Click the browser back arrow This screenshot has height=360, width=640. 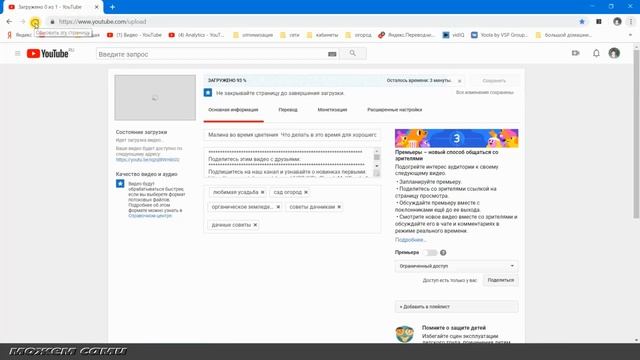pyautogui.click(x=9, y=22)
